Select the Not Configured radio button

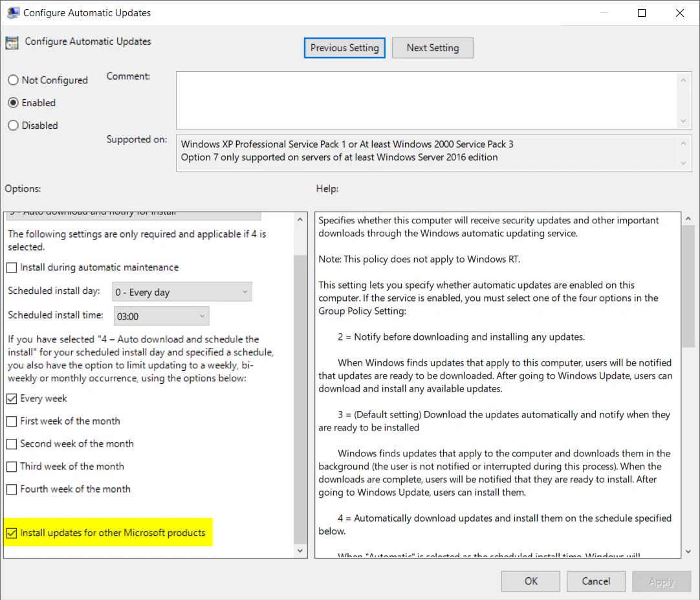(x=13, y=80)
